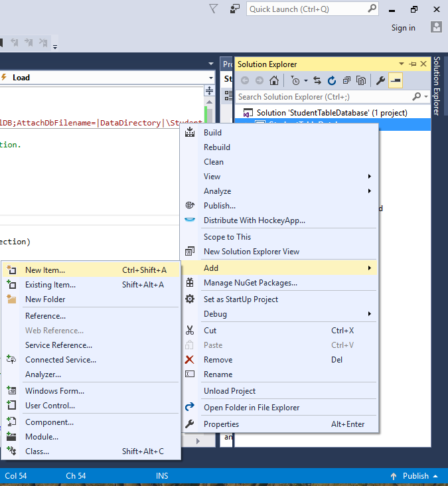Open Properties via the wrench toolbar icon
The width and height of the screenshot is (448, 486).
coord(380,80)
